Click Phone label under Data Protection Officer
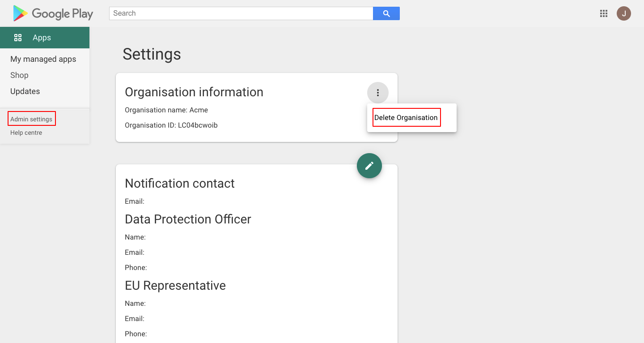Screen dimensions: 644x343 coord(136,268)
